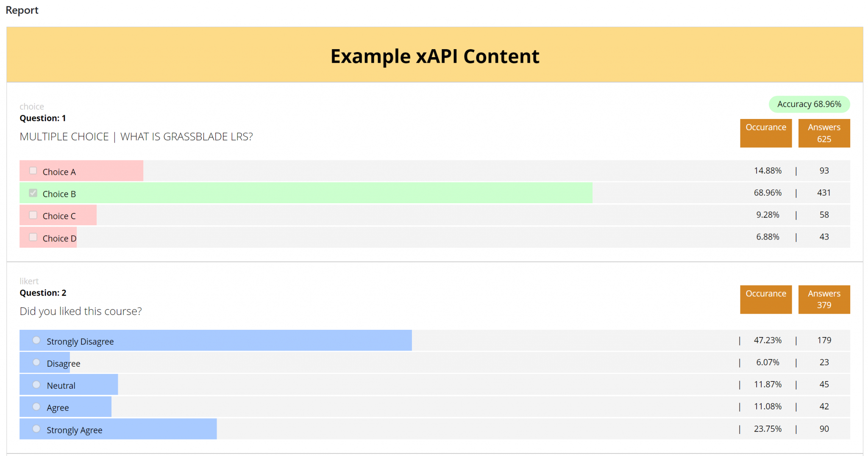Click the Occurance button for Question 1

coord(765,133)
